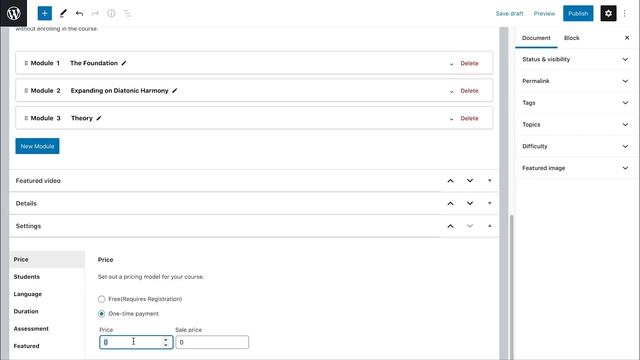Delete Module 3 Theory
The width and height of the screenshot is (640, 360).
[469, 118]
